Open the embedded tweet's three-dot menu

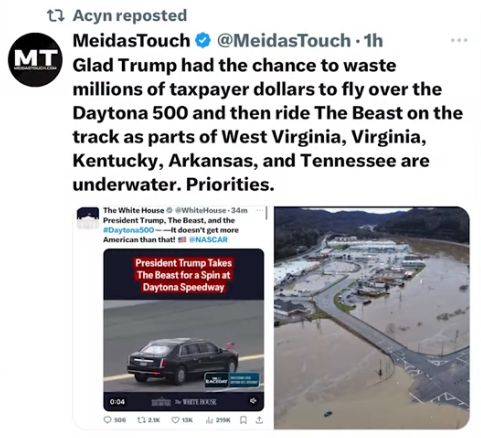[x=260, y=210]
